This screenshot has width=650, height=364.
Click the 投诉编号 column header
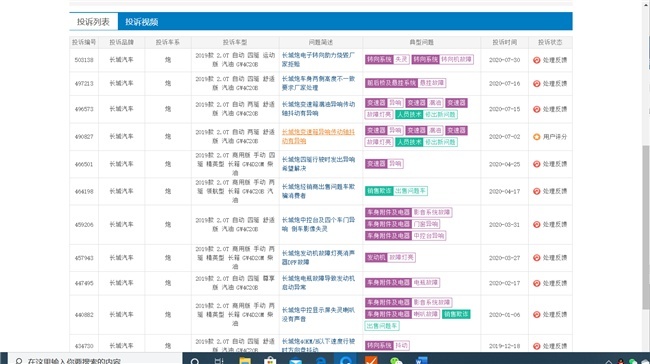(84, 42)
